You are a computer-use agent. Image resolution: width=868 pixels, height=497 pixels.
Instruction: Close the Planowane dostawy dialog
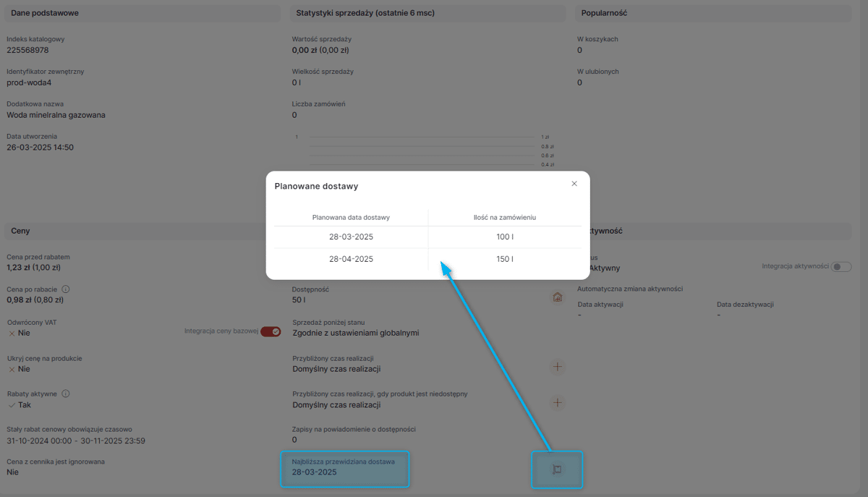(x=574, y=184)
